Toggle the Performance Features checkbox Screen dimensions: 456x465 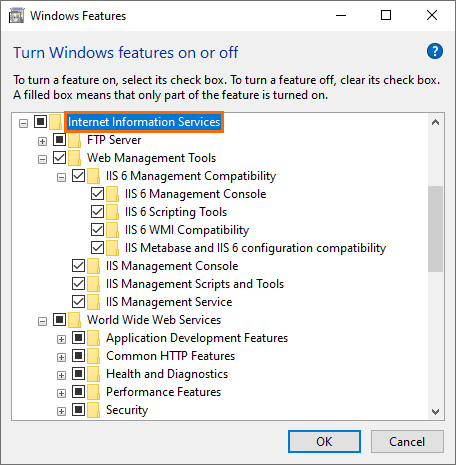point(78,392)
